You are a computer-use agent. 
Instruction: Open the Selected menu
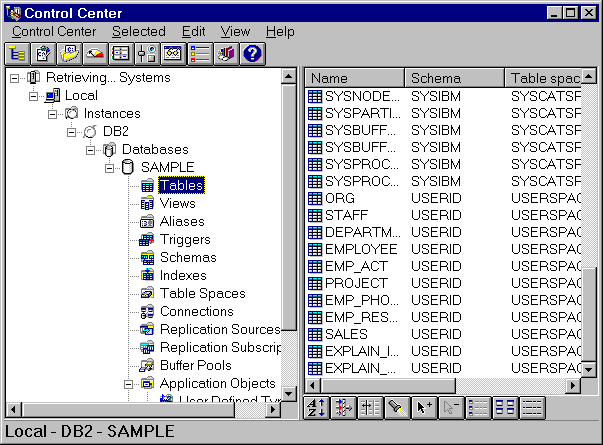[x=138, y=32]
